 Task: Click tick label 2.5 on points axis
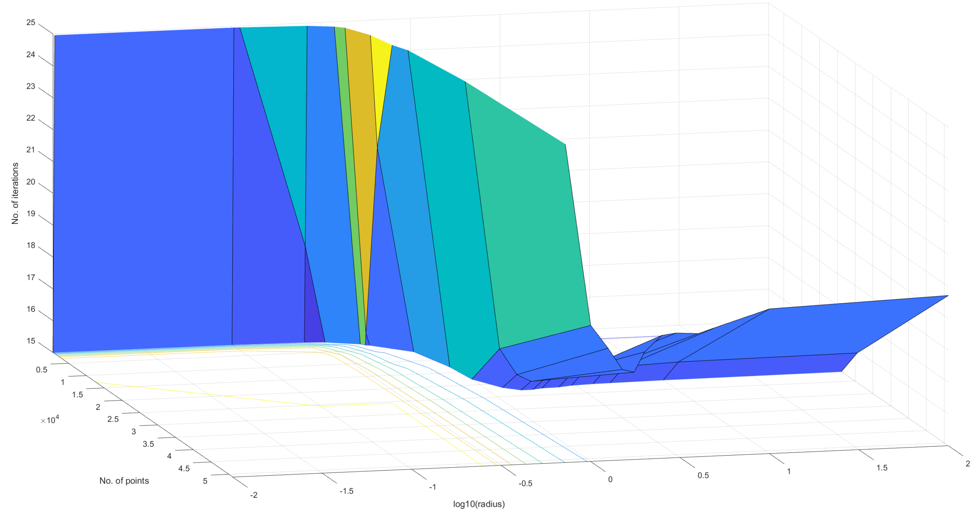[x=113, y=419]
